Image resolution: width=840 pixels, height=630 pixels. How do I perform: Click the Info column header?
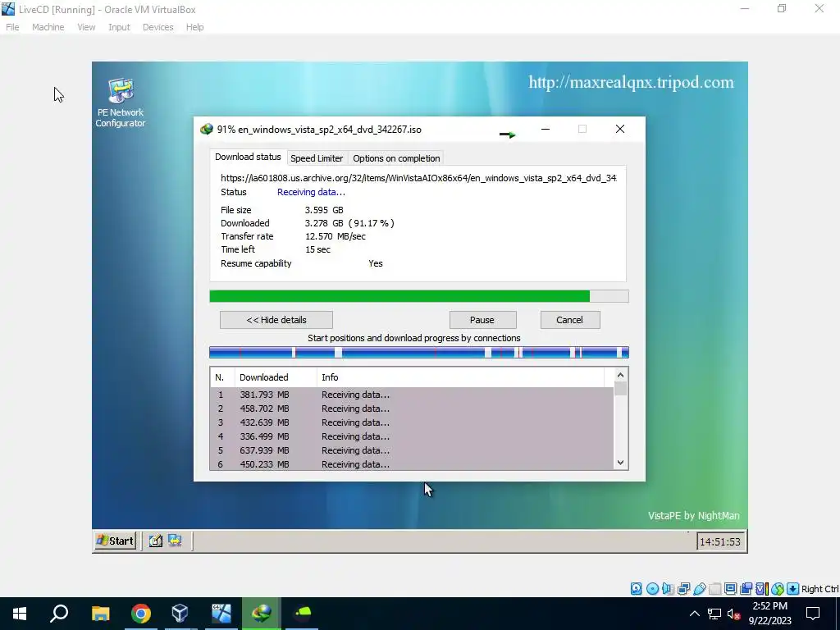coord(461,377)
